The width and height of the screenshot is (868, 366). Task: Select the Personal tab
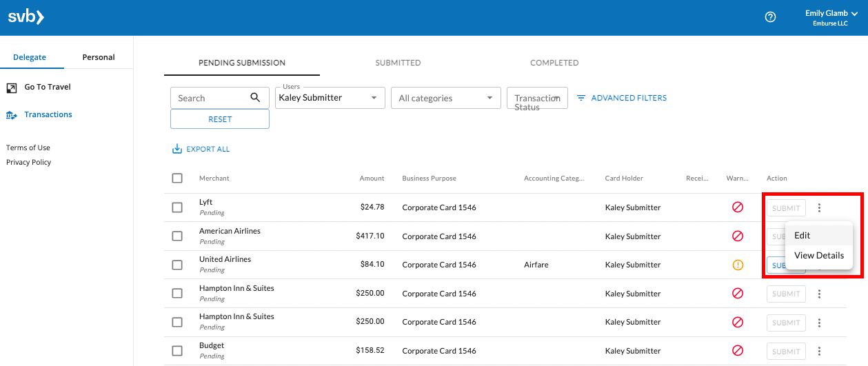click(x=99, y=57)
